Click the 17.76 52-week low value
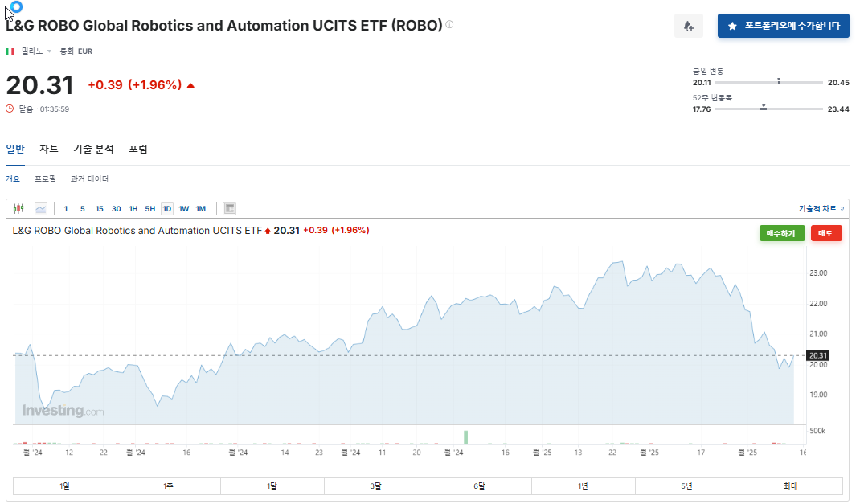The width and height of the screenshot is (860, 504). [702, 109]
